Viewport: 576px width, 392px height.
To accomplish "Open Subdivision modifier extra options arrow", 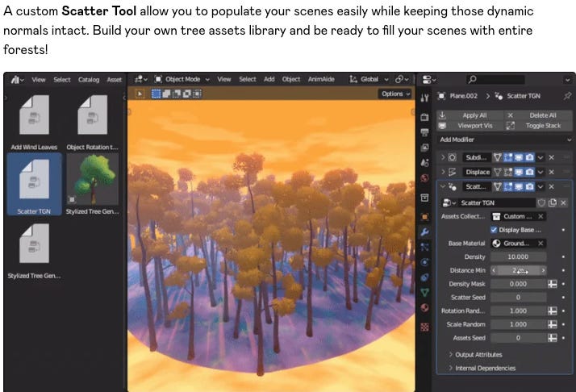I will click(541, 157).
